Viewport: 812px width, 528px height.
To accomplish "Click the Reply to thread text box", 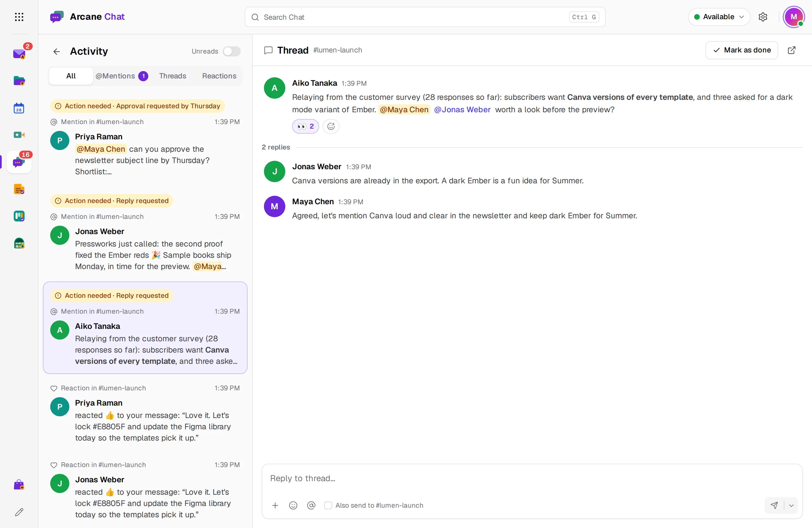I will [x=532, y=479].
